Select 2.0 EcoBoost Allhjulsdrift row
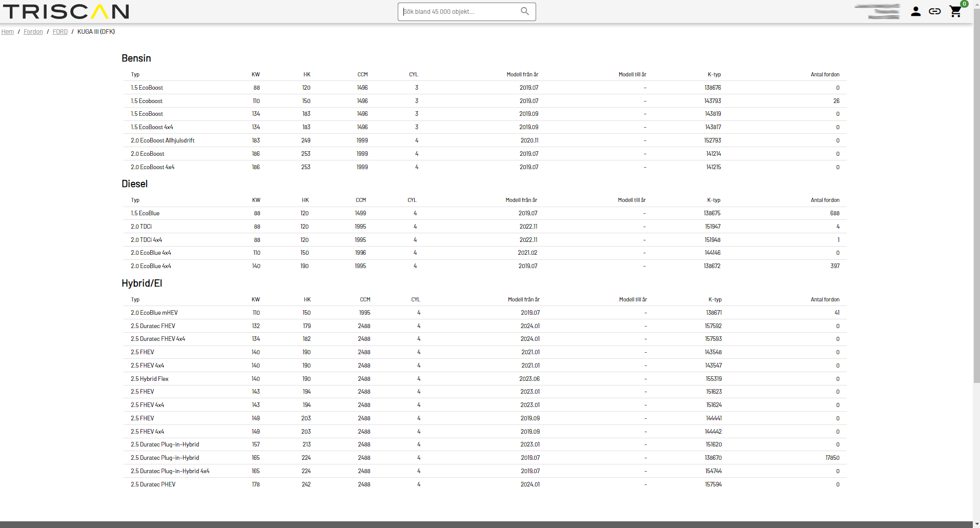The width and height of the screenshot is (980, 528). [x=484, y=140]
